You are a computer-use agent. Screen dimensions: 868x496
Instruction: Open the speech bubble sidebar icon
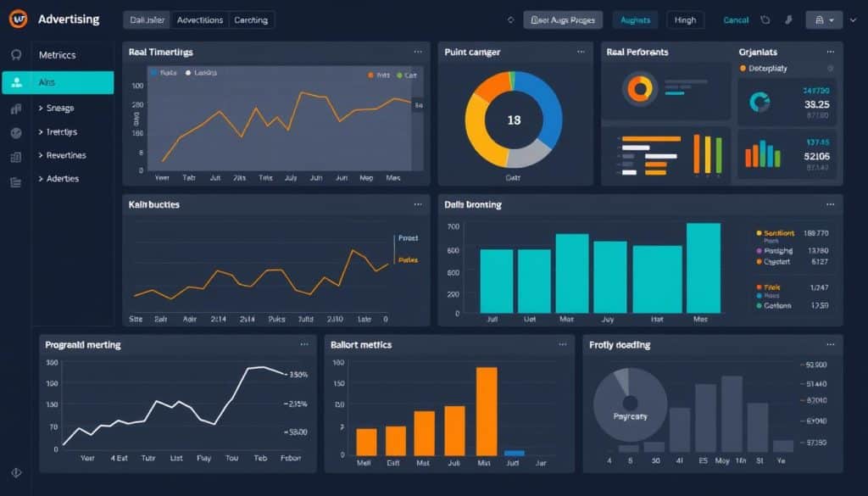pyautogui.click(x=16, y=55)
